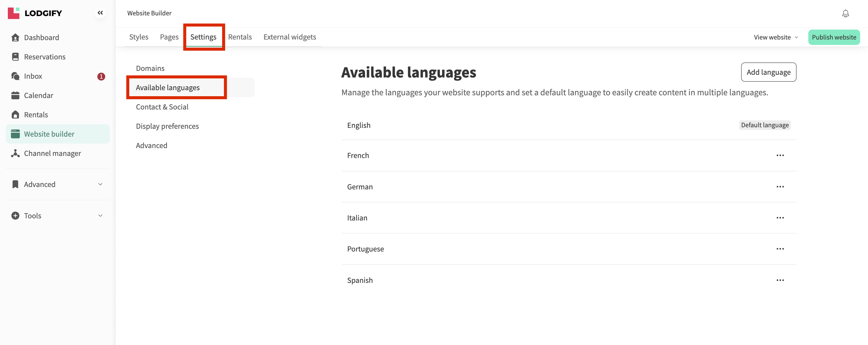Go to Reservations in sidebar

(45, 57)
